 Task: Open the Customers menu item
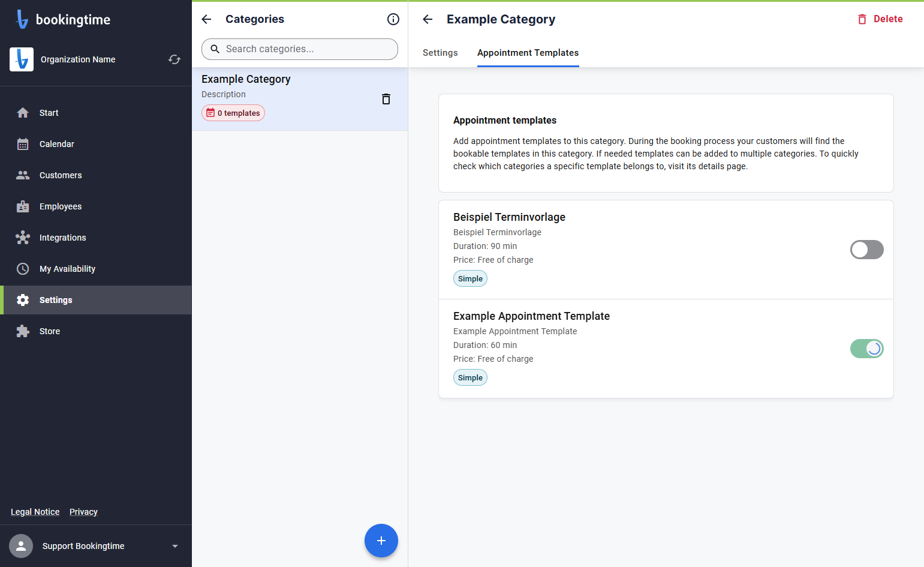[x=96, y=175]
